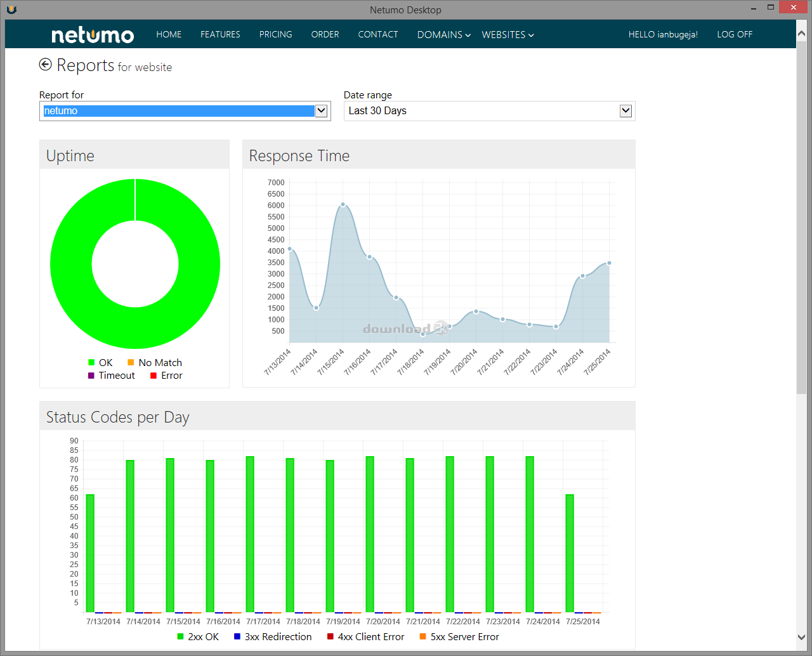This screenshot has width=812, height=656.
Task: Click the green 2xx bar for 7/25/2014
Action: click(x=570, y=553)
